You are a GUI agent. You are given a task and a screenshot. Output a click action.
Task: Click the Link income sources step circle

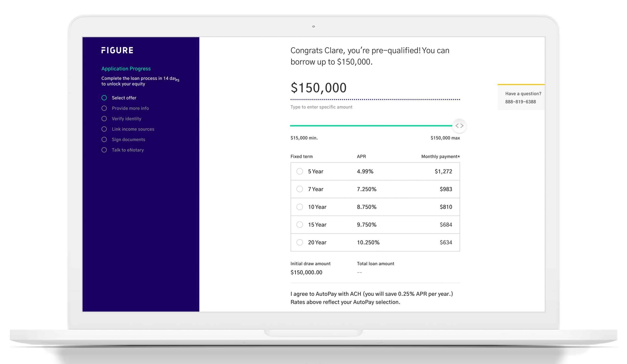pos(104,129)
